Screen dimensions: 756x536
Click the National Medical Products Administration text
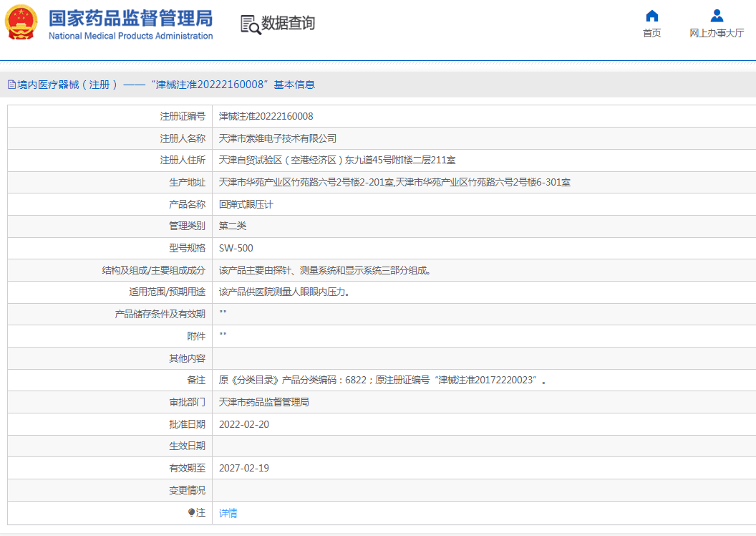pyautogui.click(x=130, y=36)
